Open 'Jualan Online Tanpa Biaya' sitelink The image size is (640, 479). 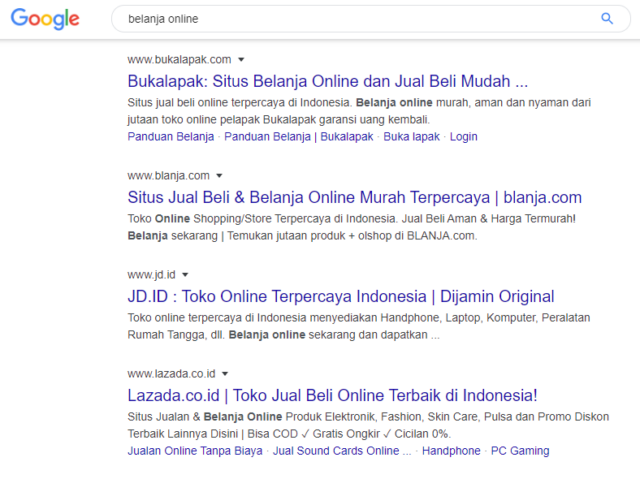[195, 451]
